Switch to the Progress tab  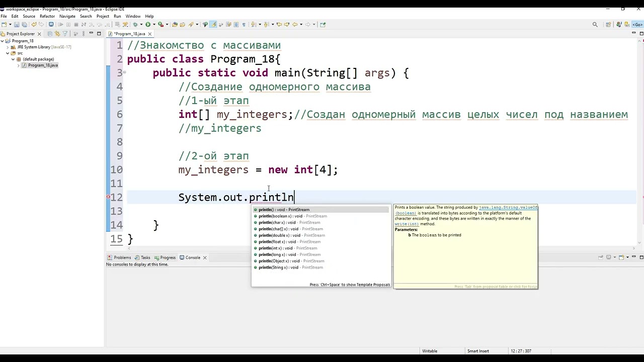pos(165,257)
